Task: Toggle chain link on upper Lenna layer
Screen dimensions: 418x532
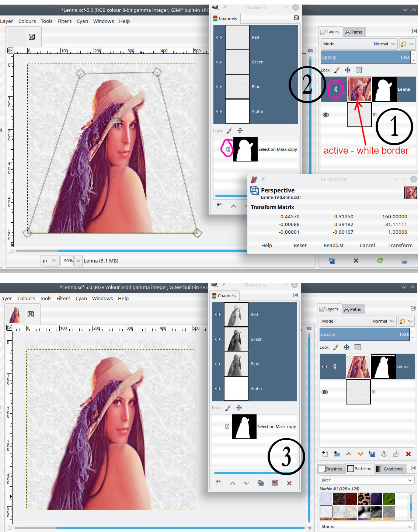Action: (x=335, y=89)
